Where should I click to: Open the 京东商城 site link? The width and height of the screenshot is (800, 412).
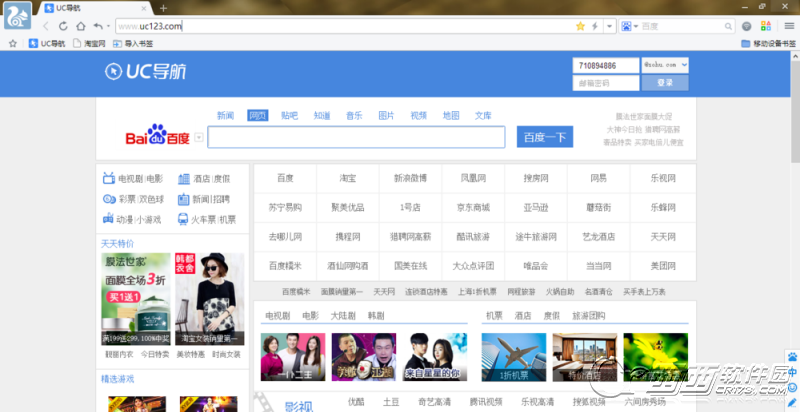point(473,208)
